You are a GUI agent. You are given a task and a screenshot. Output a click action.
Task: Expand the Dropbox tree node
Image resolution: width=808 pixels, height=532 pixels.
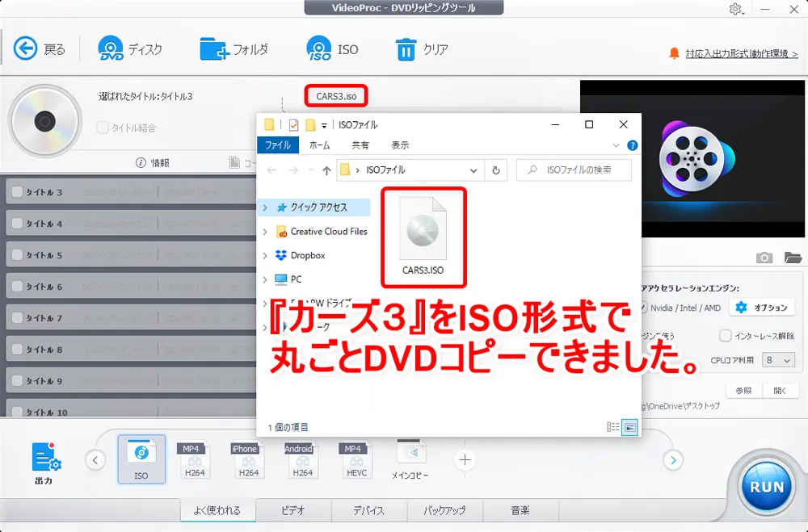(265, 255)
